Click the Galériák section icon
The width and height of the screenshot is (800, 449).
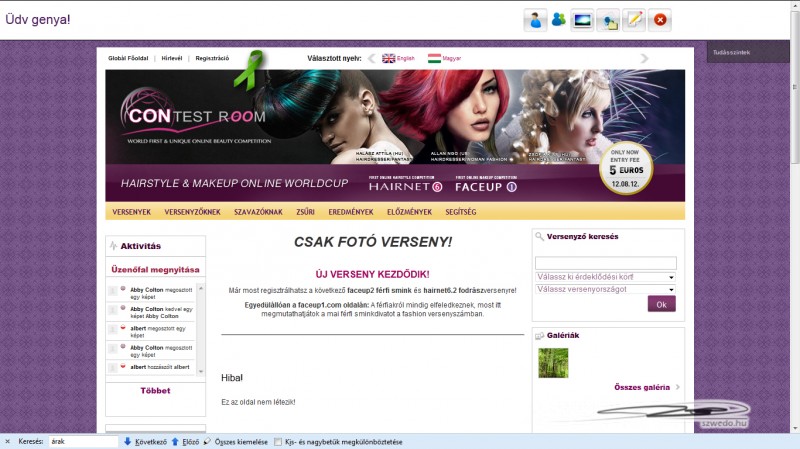click(x=539, y=336)
